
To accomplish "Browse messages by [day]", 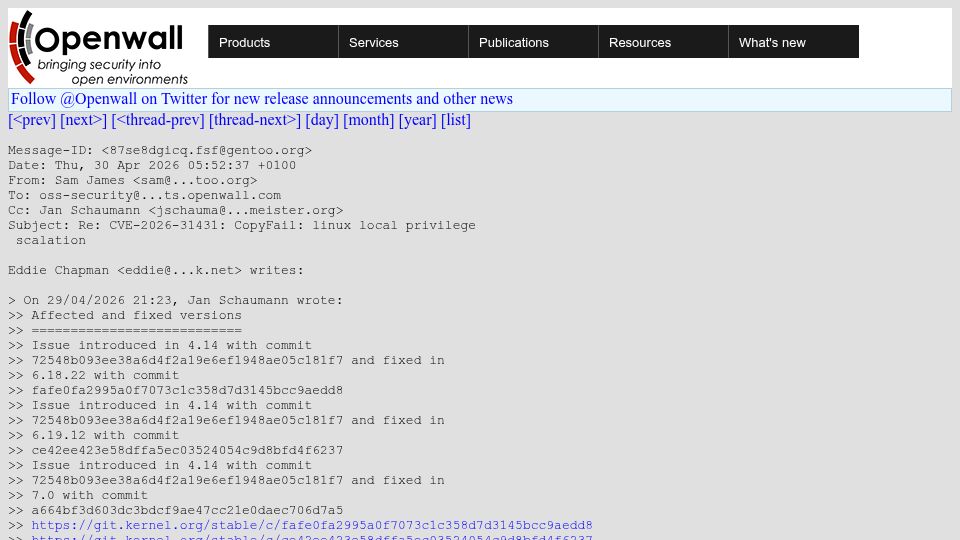I will pyautogui.click(x=322, y=120).
